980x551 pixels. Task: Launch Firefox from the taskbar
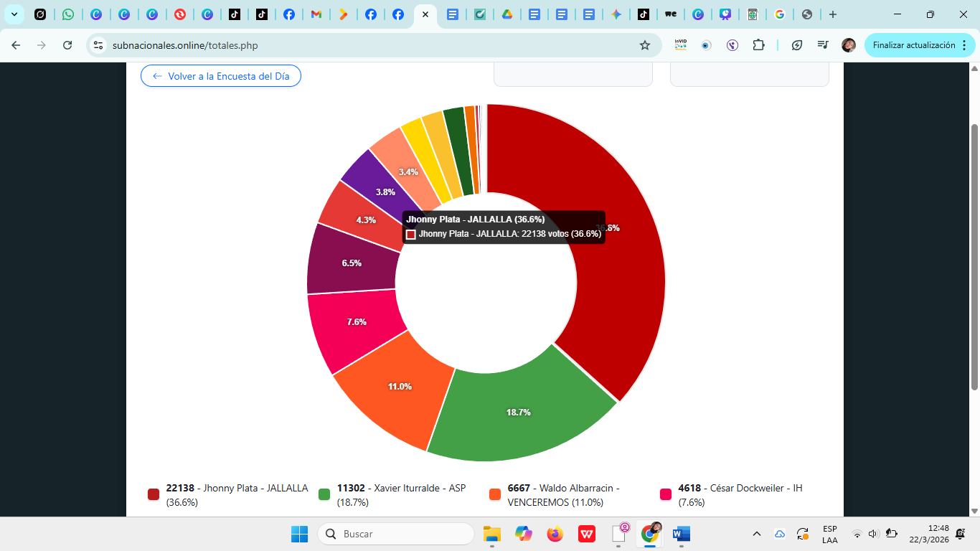tap(555, 534)
